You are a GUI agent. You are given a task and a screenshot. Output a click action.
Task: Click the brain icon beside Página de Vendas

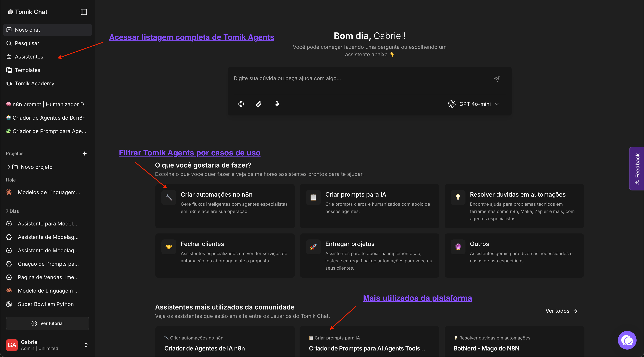9,277
